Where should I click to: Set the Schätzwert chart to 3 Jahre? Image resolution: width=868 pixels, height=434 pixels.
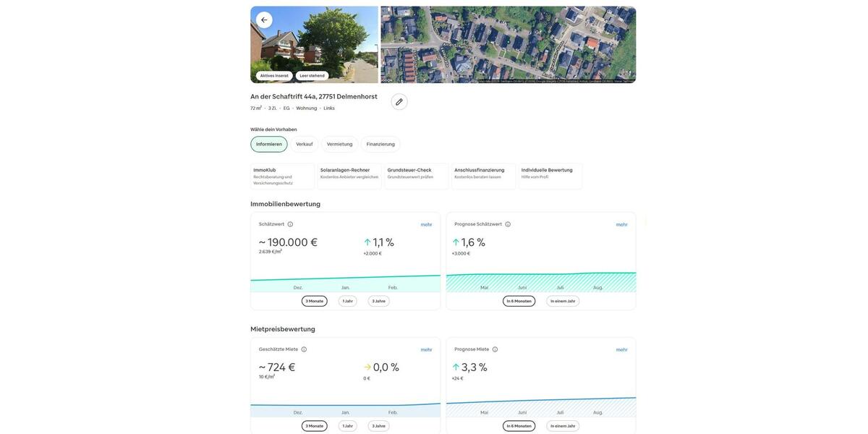[378, 301]
